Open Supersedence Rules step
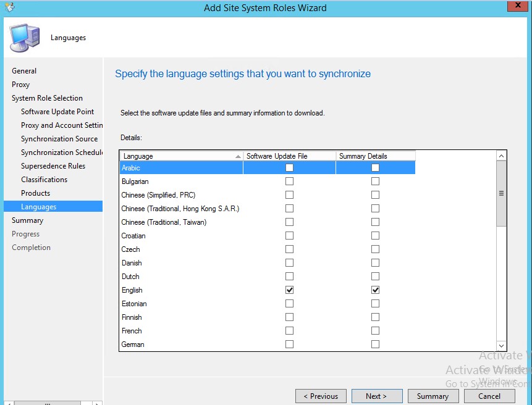 pyautogui.click(x=53, y=166)
